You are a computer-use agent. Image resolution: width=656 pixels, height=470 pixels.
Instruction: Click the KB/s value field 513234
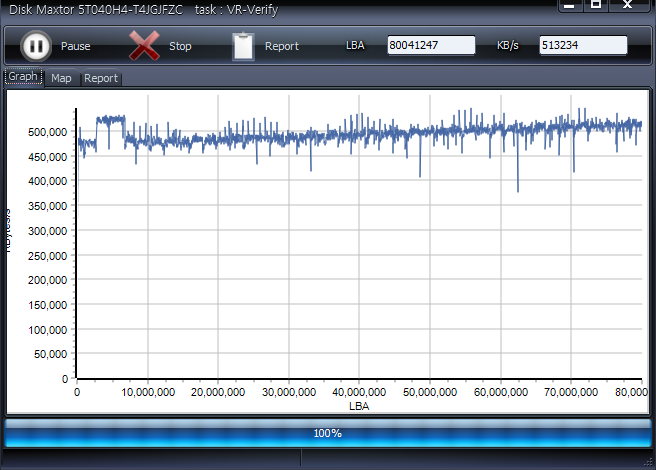coord(583,45)
